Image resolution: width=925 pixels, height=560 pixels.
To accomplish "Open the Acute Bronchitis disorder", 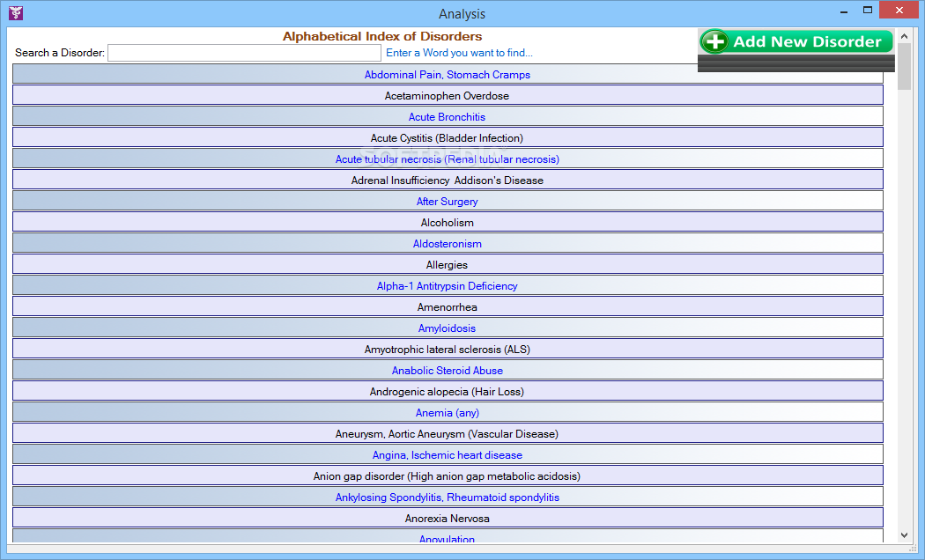I will 448,117.
